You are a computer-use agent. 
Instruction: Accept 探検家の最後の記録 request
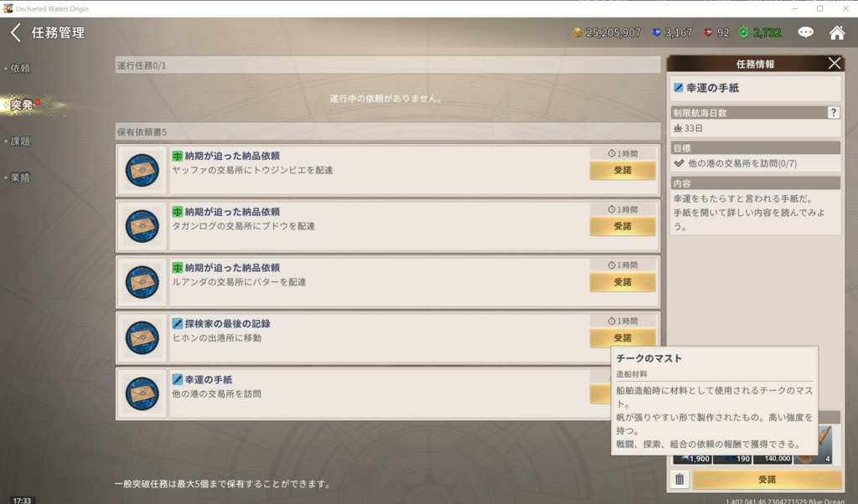[623, 338]
